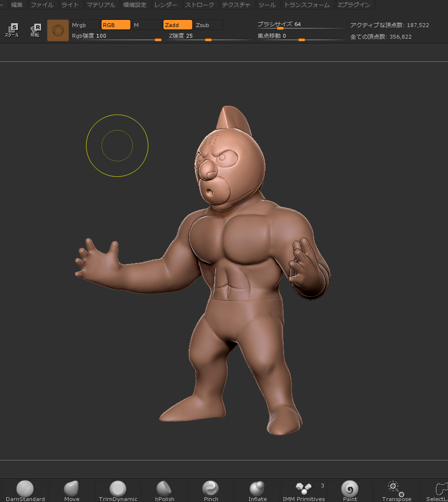Open the 環境設定 menu
This screenshot has height=502, width=448.
[x=135, y=5]
